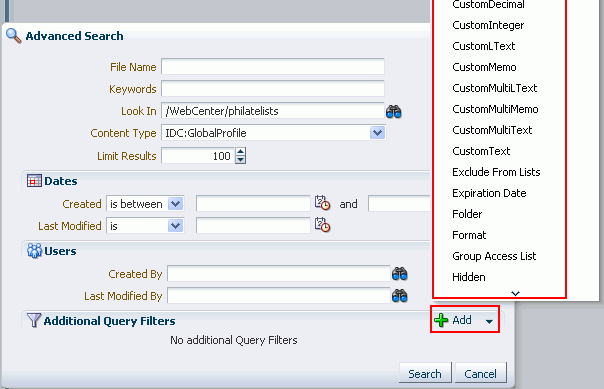Viewport: 604px width, 389px height.
Task: Focus the Created By input field
Action: pos(279,274)
